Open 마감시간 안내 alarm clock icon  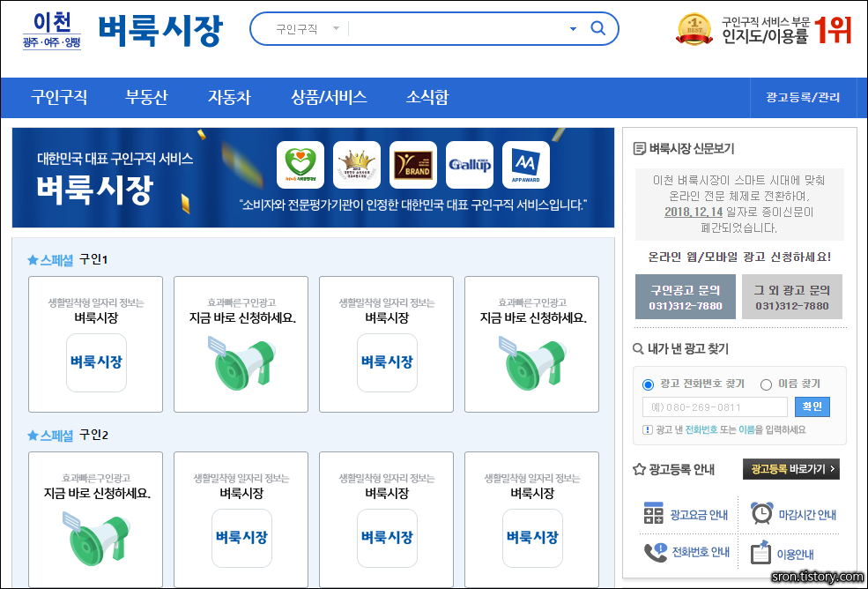(x=761, y=512)
